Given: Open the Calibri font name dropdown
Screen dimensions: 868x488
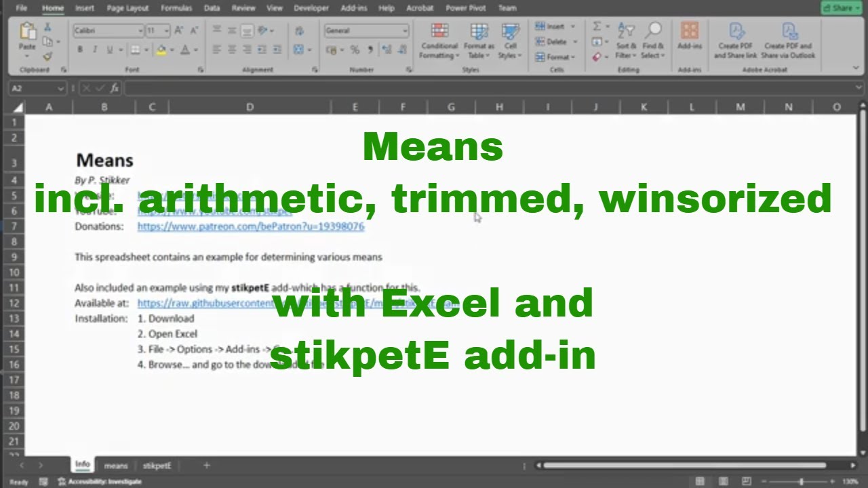Looking at the screenshot, I should [x=140, y=31].
